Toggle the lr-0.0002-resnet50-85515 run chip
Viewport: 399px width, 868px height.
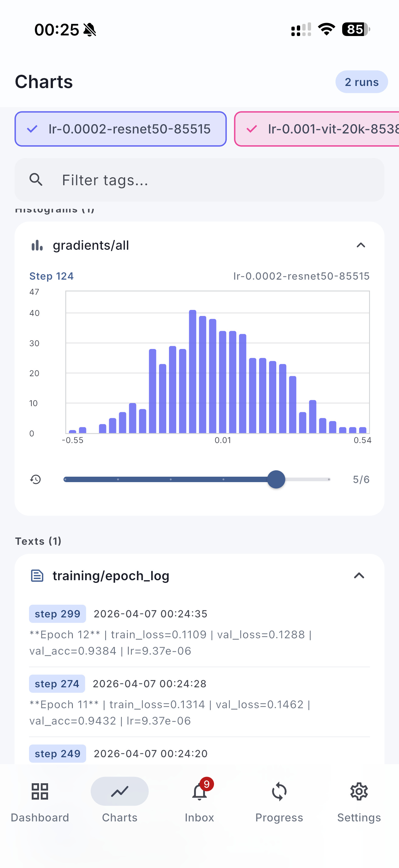coord(120,129)
